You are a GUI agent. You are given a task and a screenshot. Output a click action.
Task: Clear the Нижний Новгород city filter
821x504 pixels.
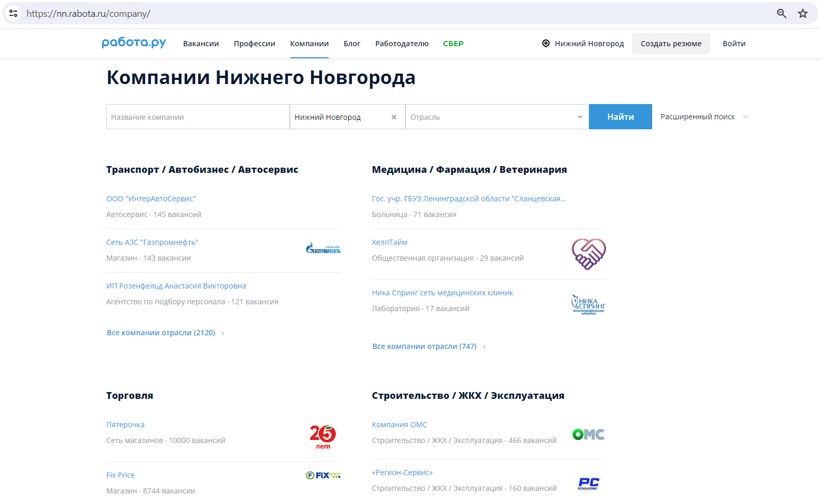(x=394, y=117)
